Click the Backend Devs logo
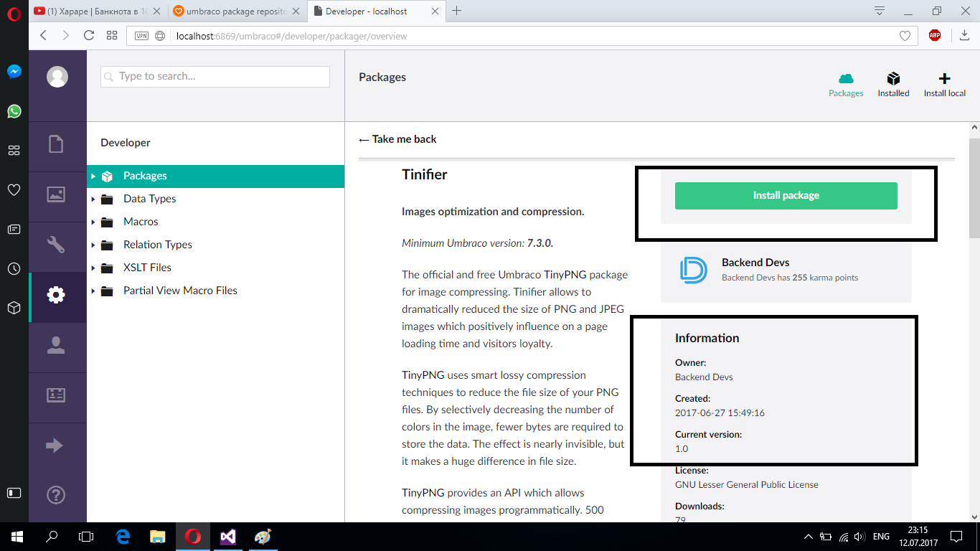Image resolution: width=980 pixels, height=551 pixels. point(693,270)
